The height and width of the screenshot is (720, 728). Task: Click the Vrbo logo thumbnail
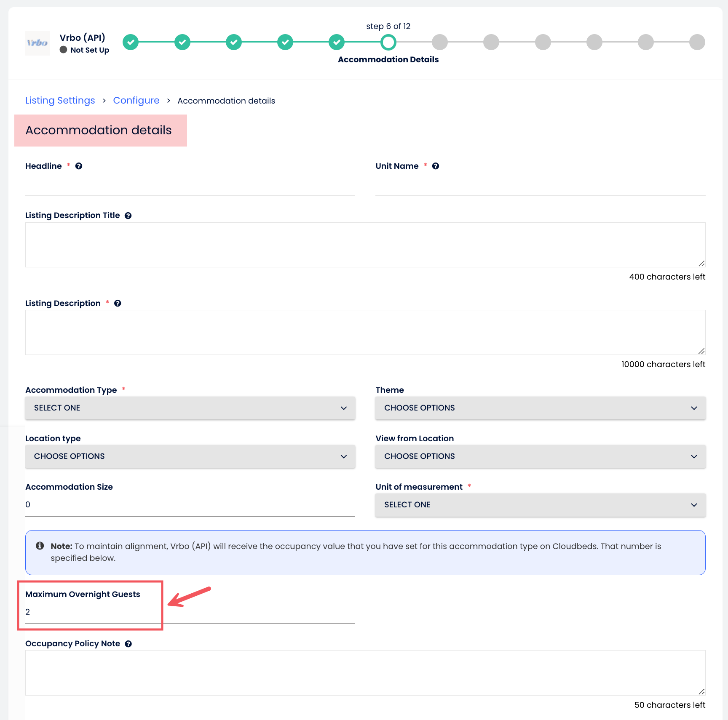coord(37,43)
